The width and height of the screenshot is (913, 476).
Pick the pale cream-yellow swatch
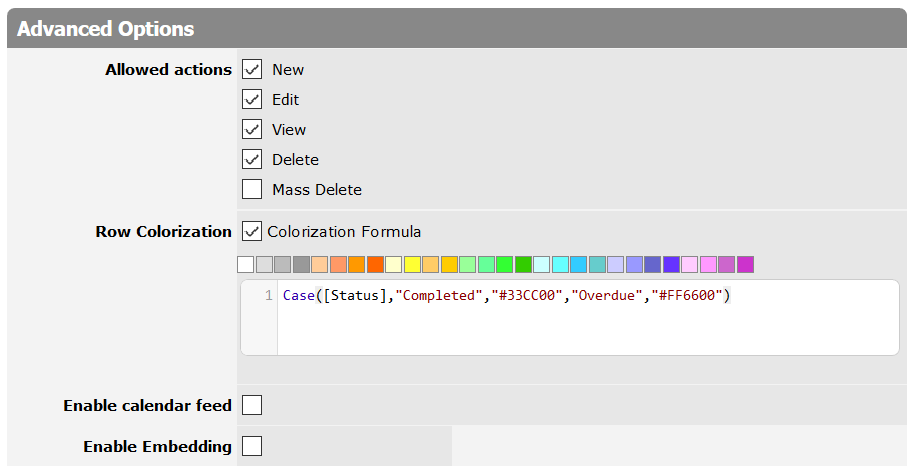pyautogui.click(x=394, y=265)
